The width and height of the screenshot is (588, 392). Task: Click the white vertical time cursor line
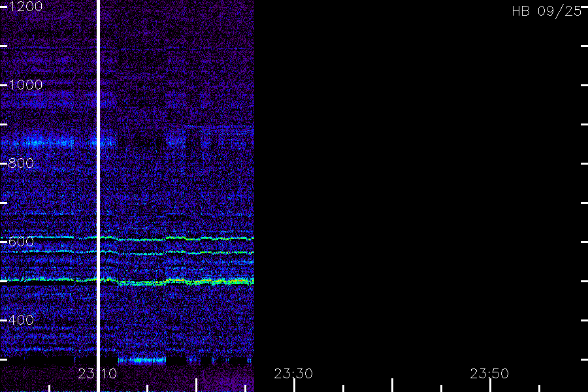(x=98, y=196)
